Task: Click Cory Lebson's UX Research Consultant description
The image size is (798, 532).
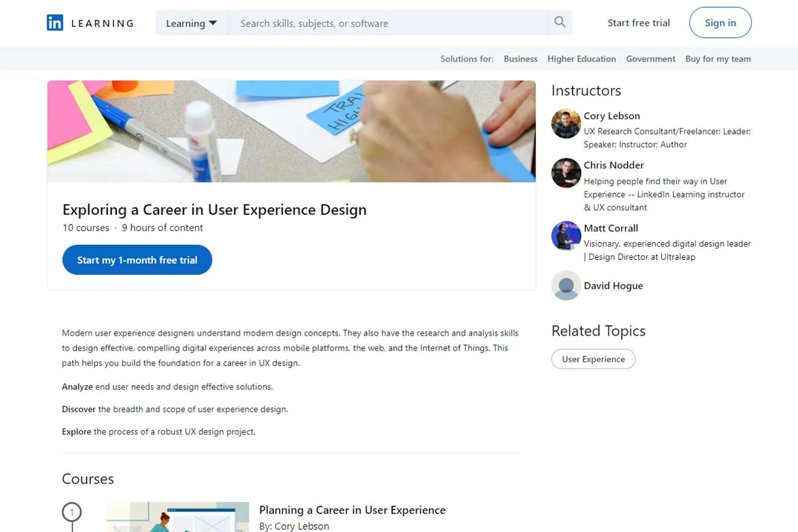Action: coord(667,138)
